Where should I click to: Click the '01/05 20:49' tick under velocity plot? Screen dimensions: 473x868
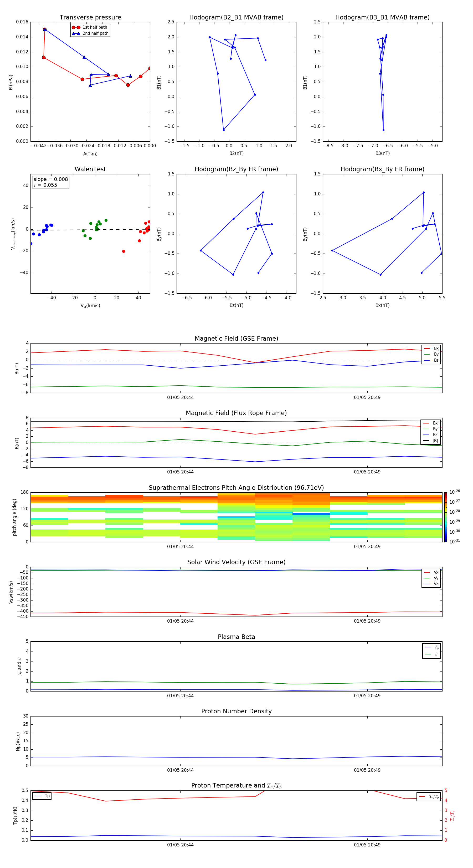click(367, 621)
